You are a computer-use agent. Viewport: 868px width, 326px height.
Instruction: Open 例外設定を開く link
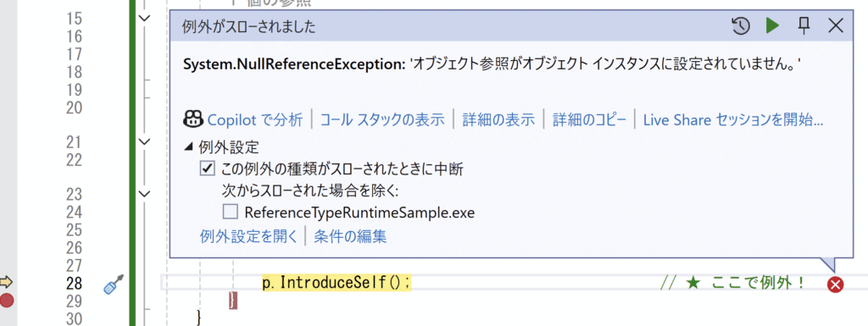[249, 236]
